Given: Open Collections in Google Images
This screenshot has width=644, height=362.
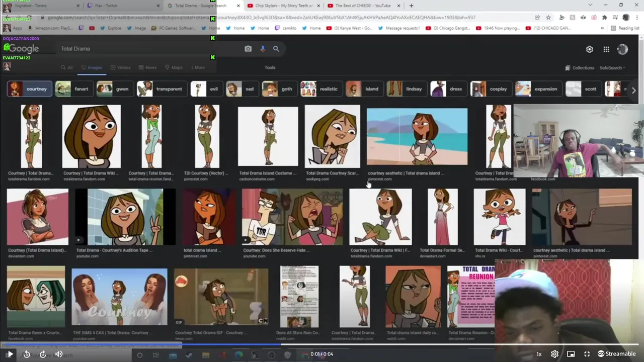Looking at the screenshot, I should coord(580,68).
